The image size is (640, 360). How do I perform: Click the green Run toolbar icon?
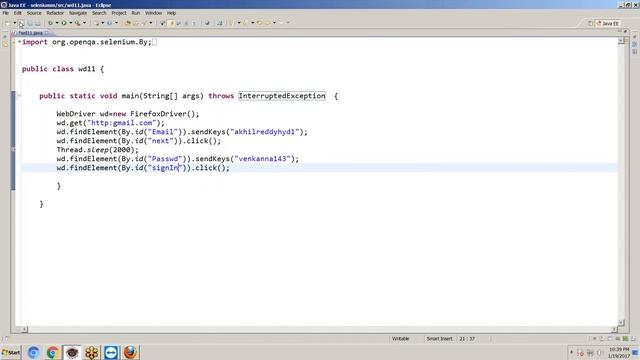[x=64, y=23]
